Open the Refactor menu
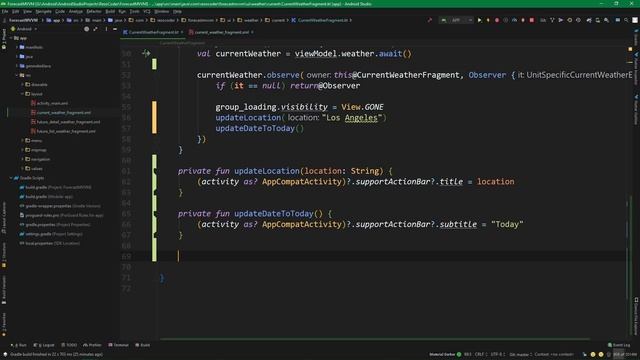Viewport: 640px width, 360px height. [x=93, y=11]
